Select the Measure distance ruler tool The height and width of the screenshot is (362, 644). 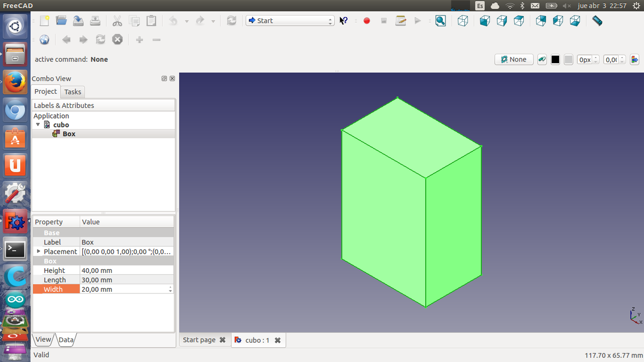pos(597,21)
